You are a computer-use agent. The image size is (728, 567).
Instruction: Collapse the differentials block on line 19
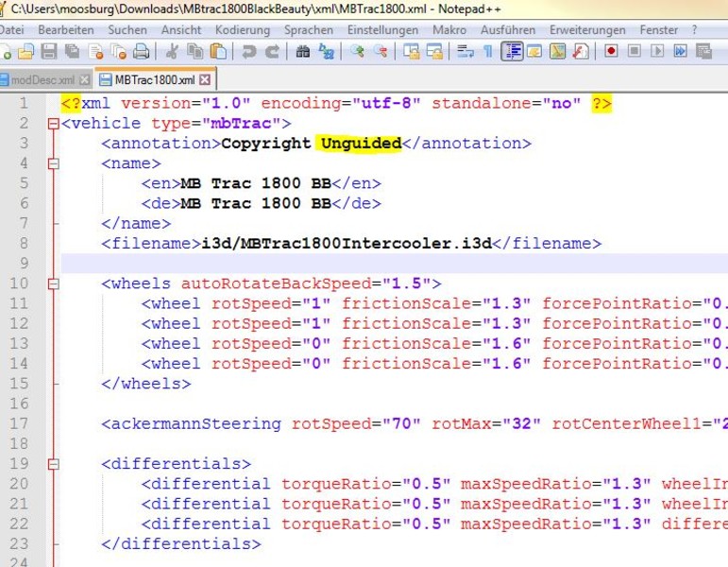coord(53,464)
